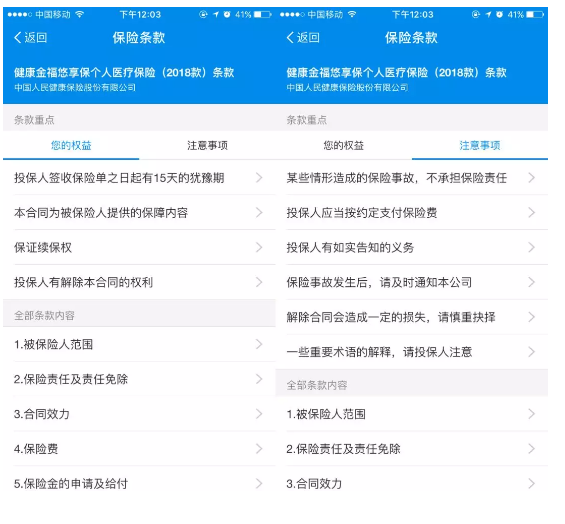
Task: Tap the battery icon in right status bar
Action: coord(535,15)
